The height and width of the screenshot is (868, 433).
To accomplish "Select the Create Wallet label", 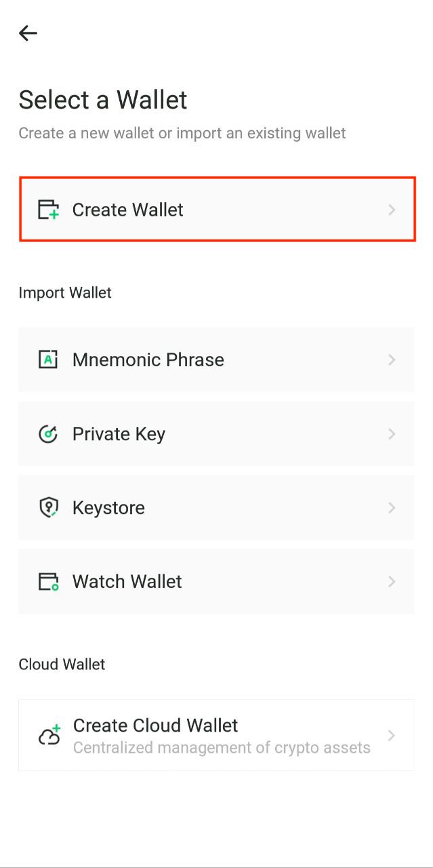I will tap(128, 210).
